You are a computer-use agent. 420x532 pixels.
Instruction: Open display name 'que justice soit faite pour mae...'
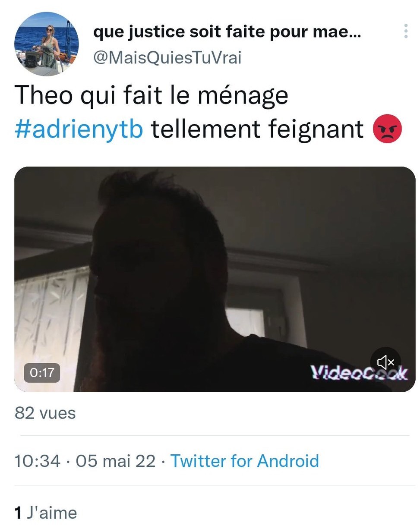point(227,31)
